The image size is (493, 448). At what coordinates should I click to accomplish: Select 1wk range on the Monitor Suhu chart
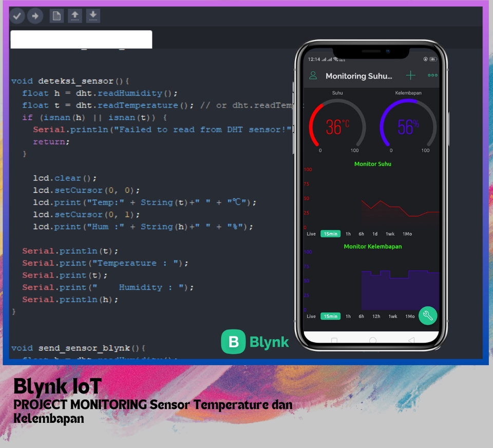390,234
